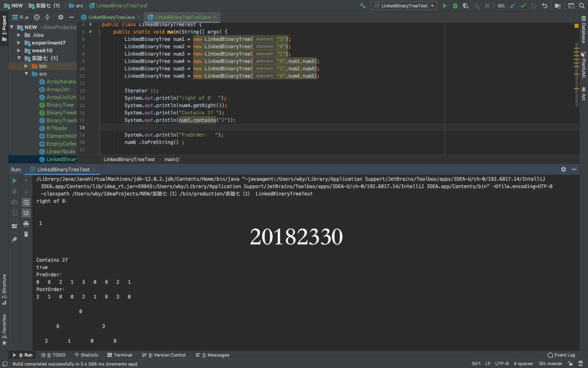588x368 pixels.
Task: Open the Run panel settings gear
Action: tap(563, 169)
